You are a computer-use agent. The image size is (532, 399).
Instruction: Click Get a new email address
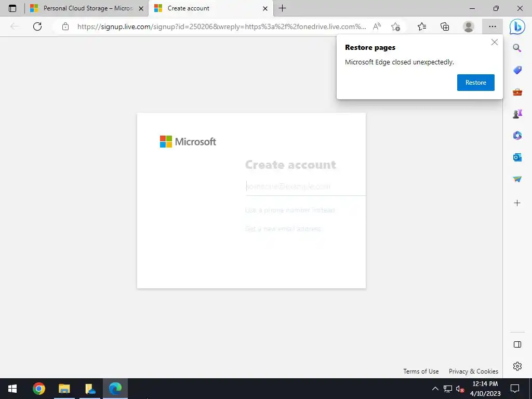click(283, 229)
